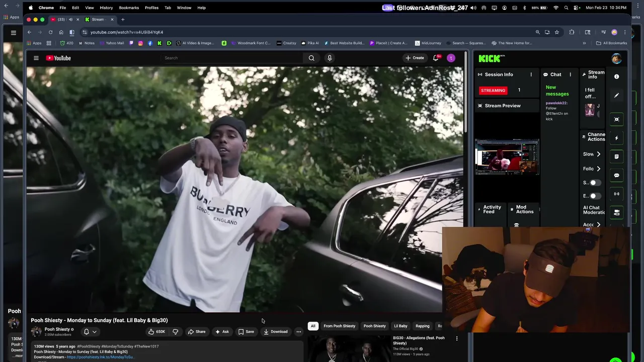The image size is (644, 362).
Task: Toggle Kick stream preview sidebar icon
Action: point(616,119)
